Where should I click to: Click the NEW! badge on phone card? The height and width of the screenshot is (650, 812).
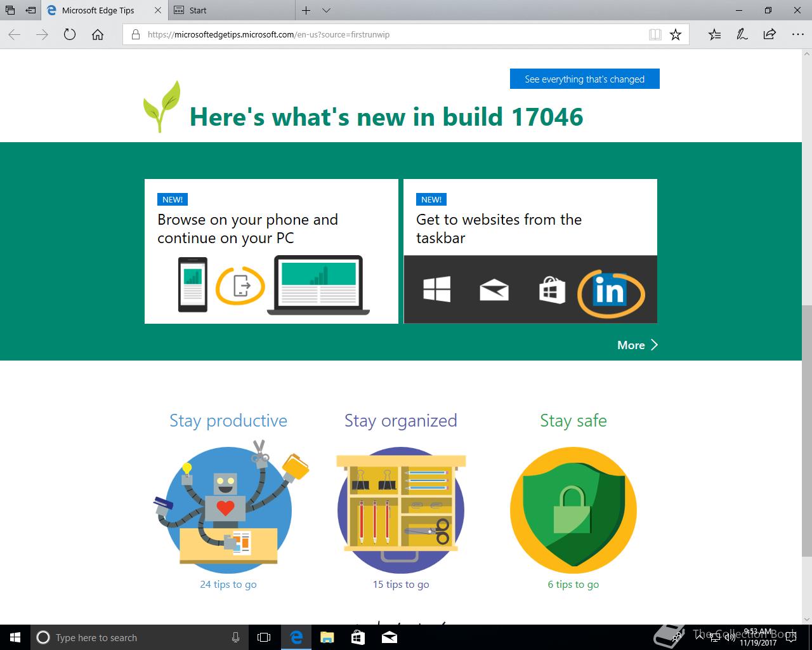point(173,199)
